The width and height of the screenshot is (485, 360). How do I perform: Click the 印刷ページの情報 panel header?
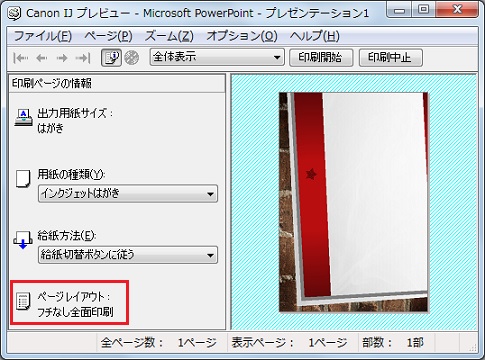(x=117, y=83)
